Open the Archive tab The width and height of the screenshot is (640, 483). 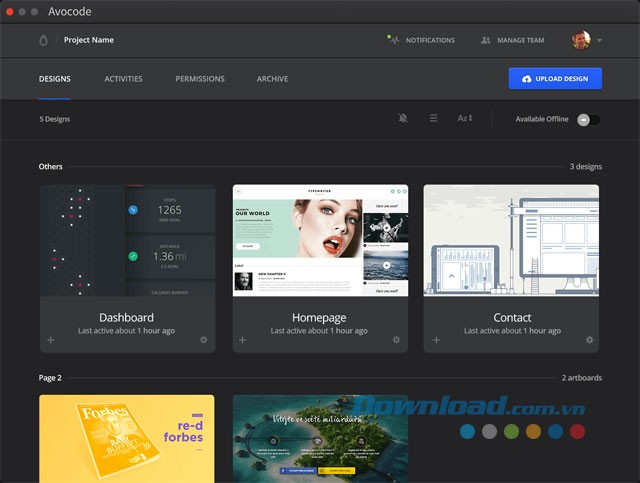272,79
